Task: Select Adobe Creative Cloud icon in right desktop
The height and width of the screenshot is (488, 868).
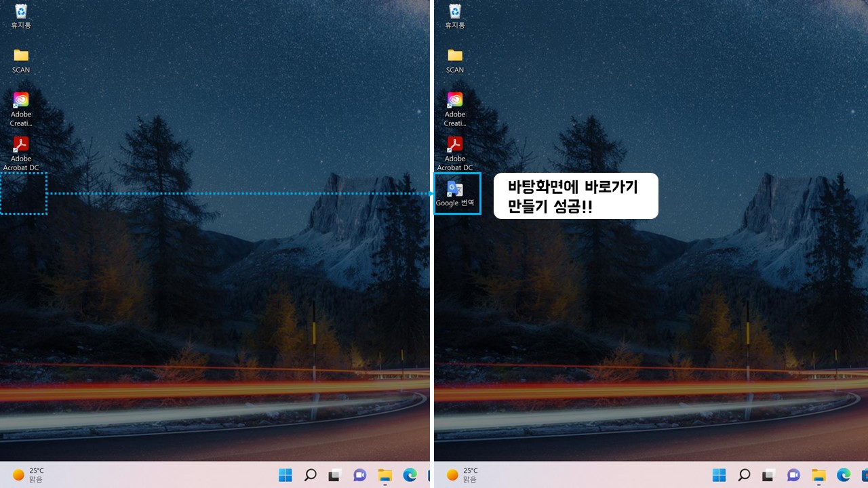Action: point(455,109)
